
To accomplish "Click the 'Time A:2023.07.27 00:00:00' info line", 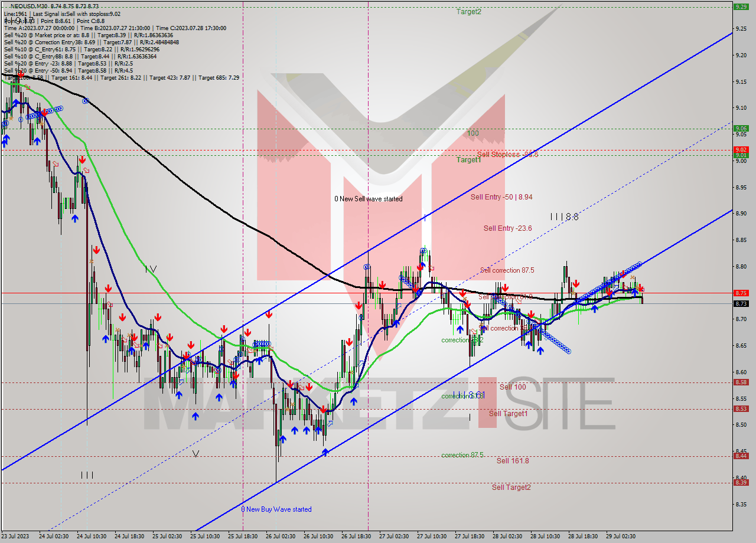I will (41, 28).
